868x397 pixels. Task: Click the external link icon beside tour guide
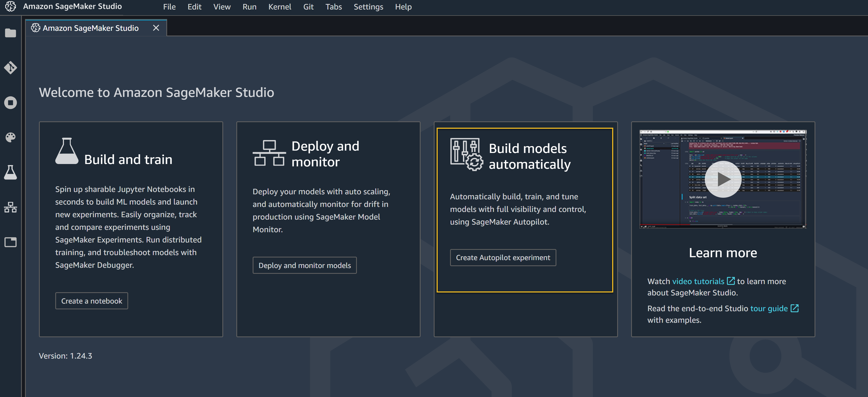pyautogui.click(x=795, y=308)
